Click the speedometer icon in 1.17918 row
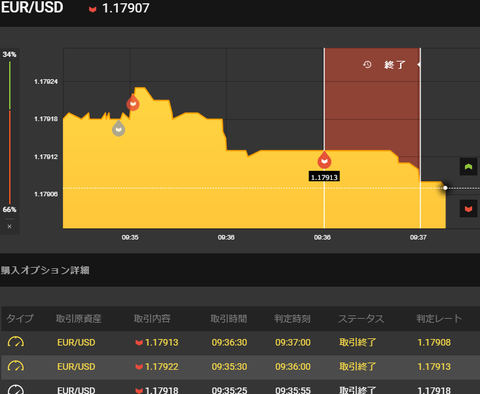This screenshot has height=394, width=480. [16, 389]
